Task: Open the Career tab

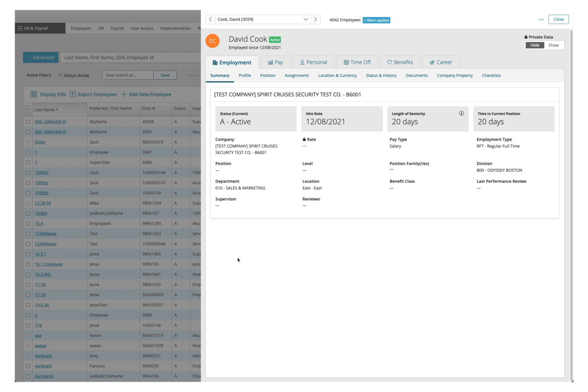Action: tap(441, 62)
